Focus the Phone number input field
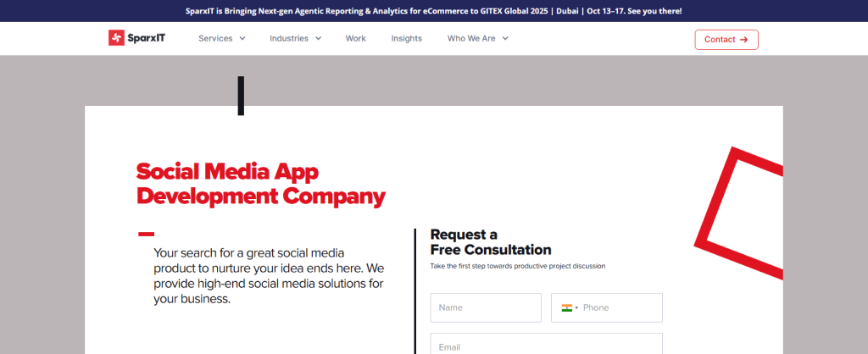Image resolution: width=868 pixels, height=354 pixels. (x=619, y=307)
